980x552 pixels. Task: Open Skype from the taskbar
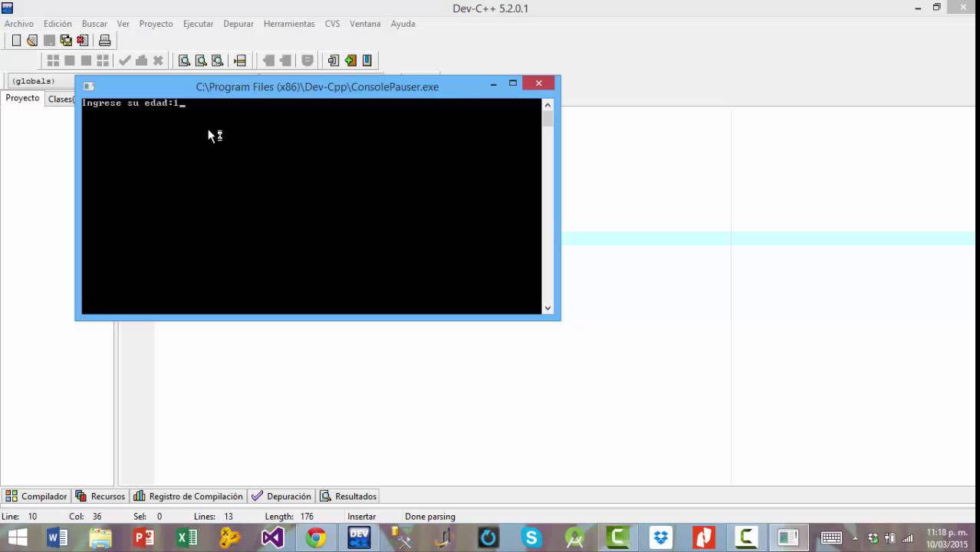point(531,537)
